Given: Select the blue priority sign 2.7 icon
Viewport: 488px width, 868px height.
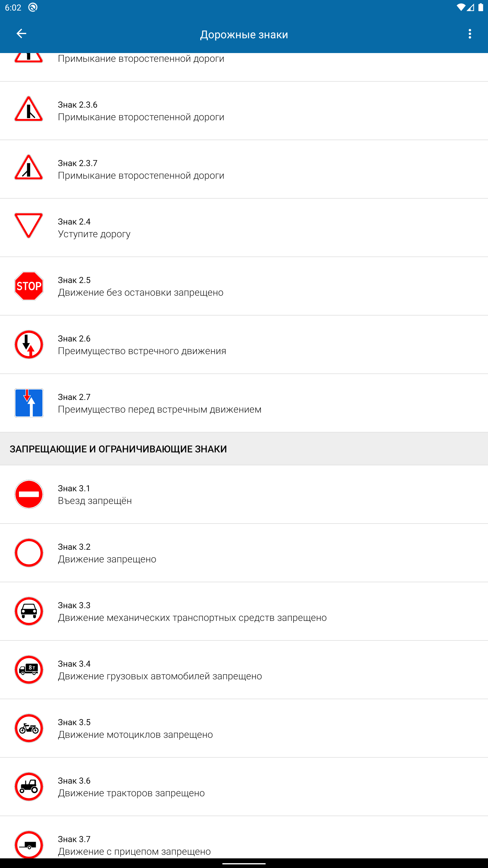Looking at the screenshot, I should pyautogui.click(x=29, y=403).
